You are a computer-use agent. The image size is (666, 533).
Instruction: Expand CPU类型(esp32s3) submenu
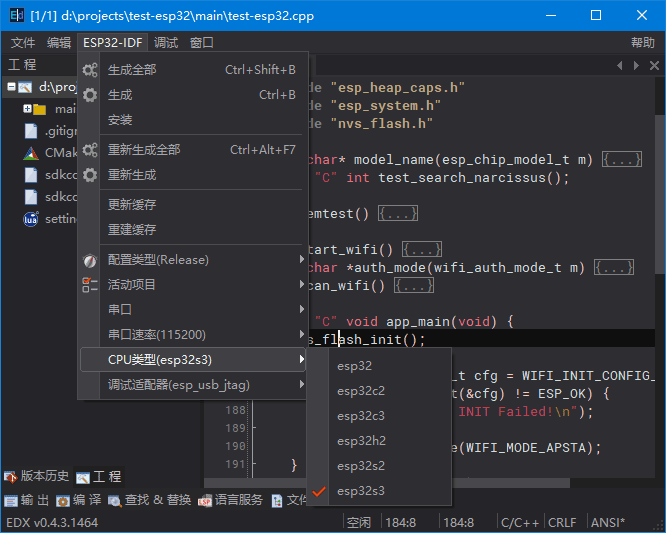point(192,360)
